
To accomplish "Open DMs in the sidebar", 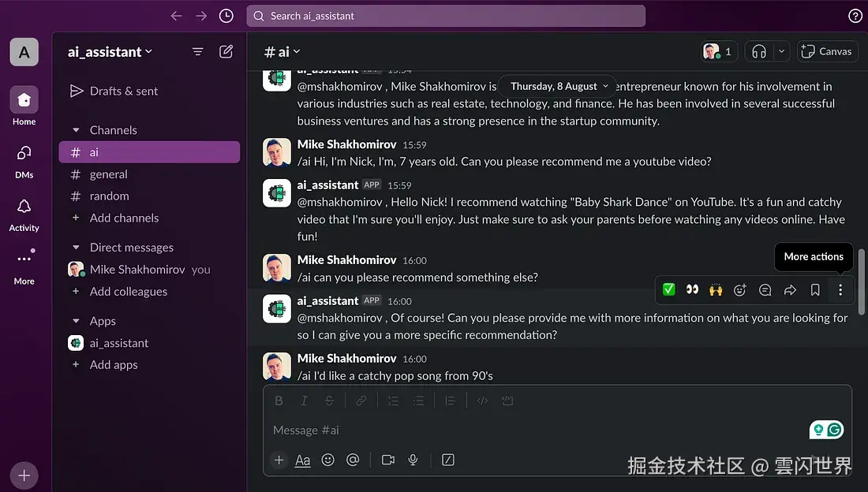I will 24,162.
